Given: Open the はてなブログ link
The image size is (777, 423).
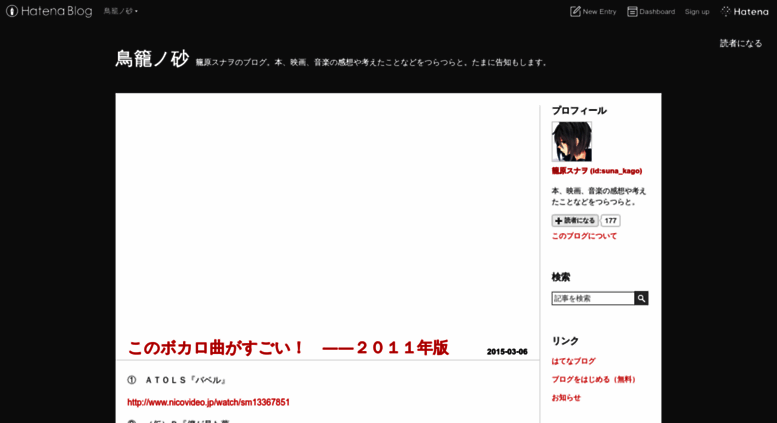Looking at the screenshot, I should point(573,361).
